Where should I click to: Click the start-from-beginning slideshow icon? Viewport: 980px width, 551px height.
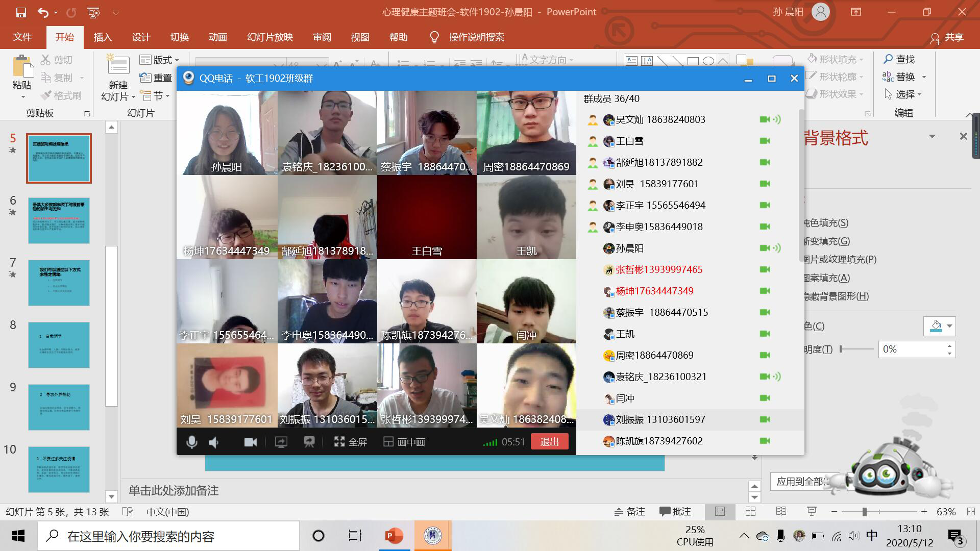(93, 12)
